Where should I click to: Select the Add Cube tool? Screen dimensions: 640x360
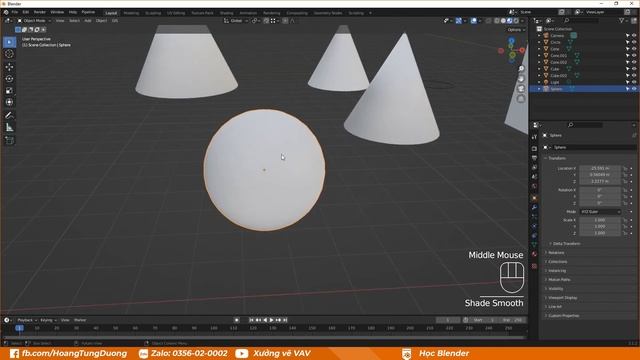click(9, 141)
